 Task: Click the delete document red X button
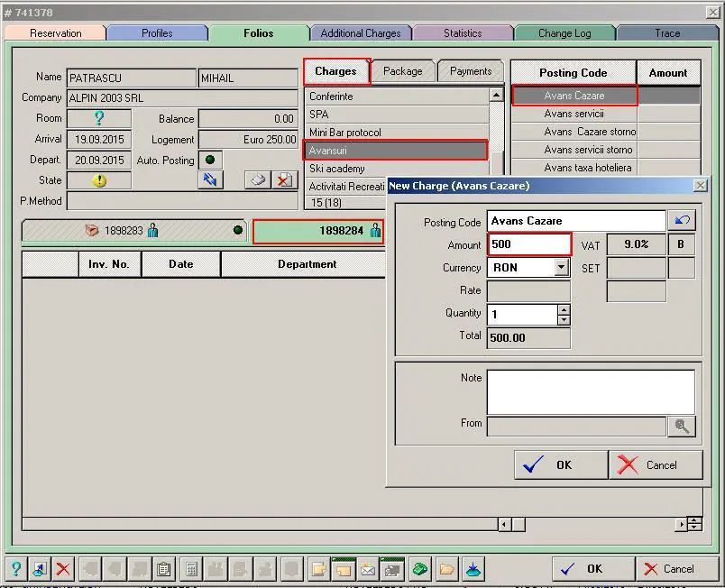[x=284, y=179]
